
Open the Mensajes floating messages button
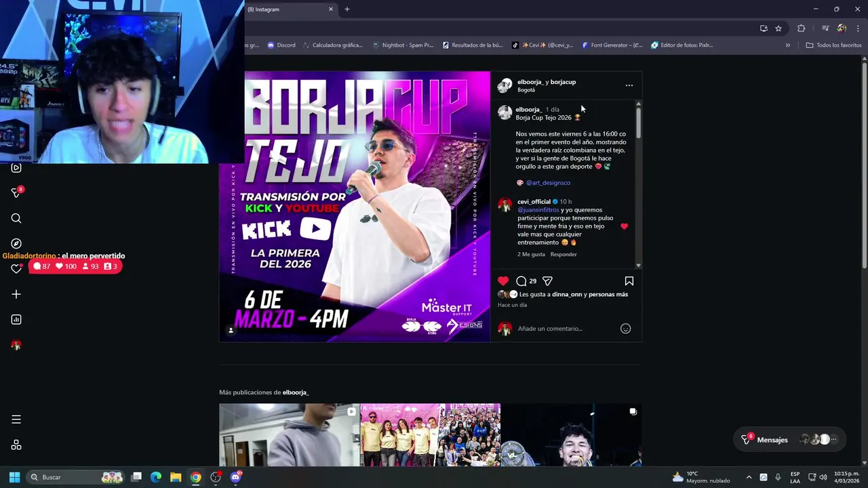[x=789, y=440]
